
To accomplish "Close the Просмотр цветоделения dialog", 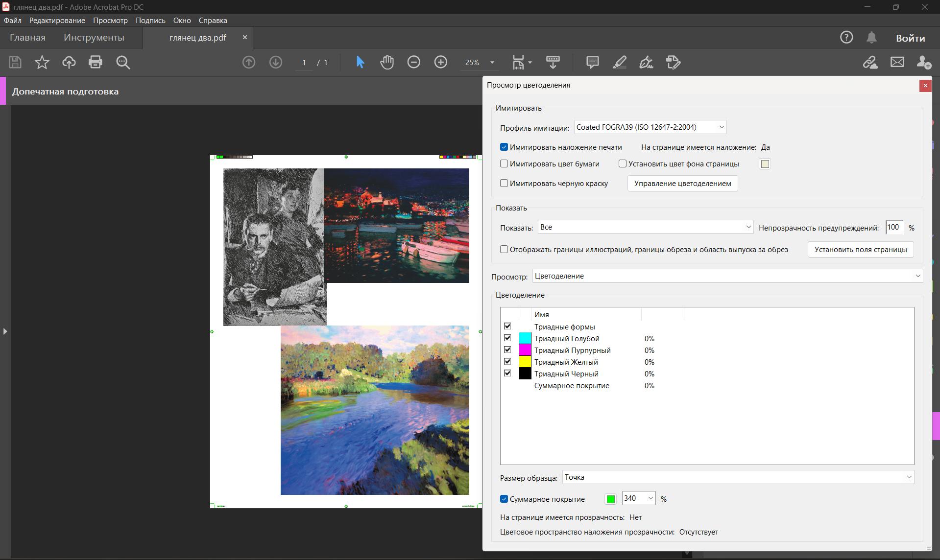I will coord(925,86).
